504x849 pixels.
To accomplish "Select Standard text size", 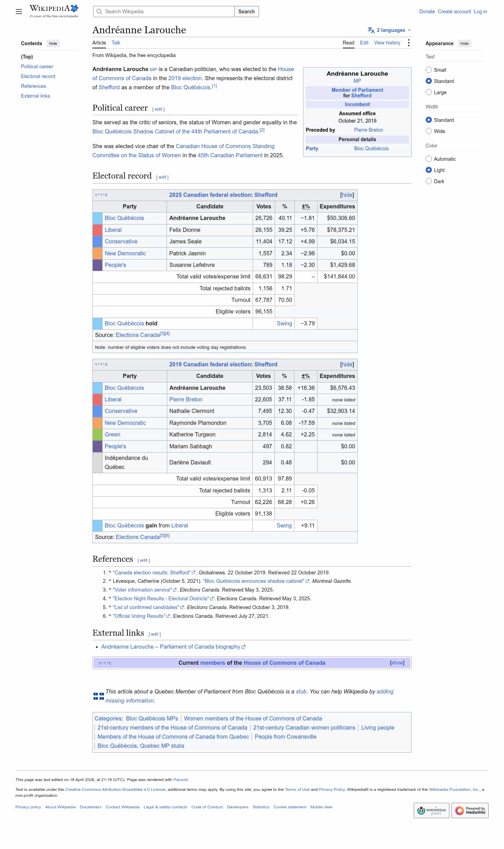I will [429, 81].
